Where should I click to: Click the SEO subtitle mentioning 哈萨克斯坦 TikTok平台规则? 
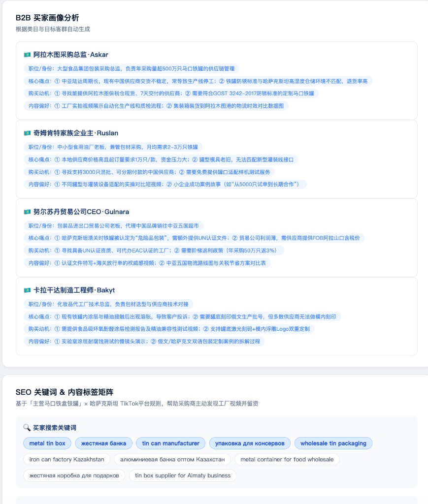point(137,404)
